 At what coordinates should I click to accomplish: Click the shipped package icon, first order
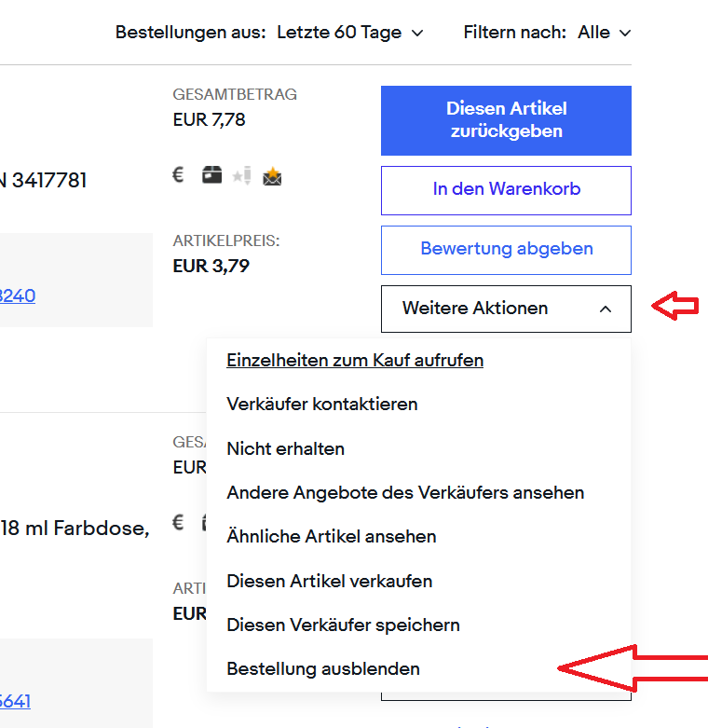pyautogui.click(x=212, y=174)
